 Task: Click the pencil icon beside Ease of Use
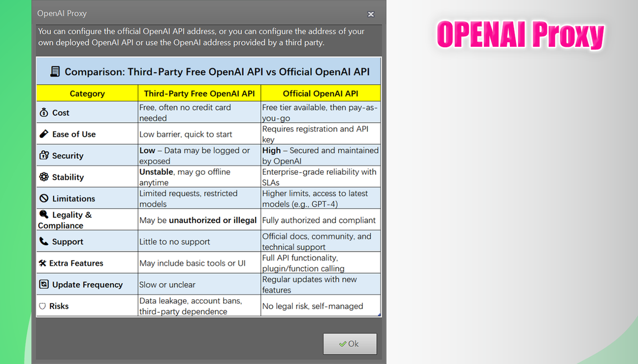(43, 134)
